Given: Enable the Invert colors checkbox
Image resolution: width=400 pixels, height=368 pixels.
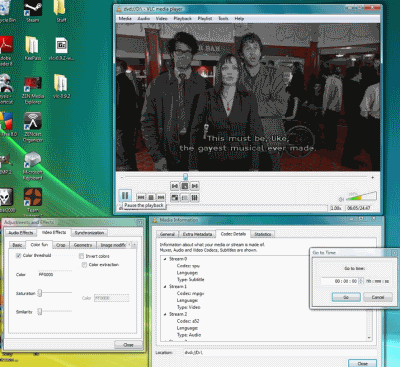Looking at the screenshot, I should point(81,256).
